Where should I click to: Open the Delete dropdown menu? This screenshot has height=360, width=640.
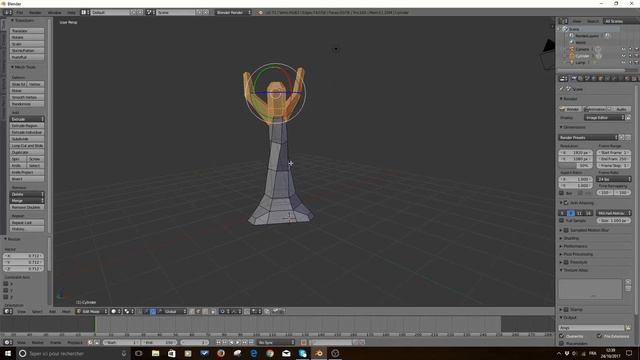click(27, 194)
